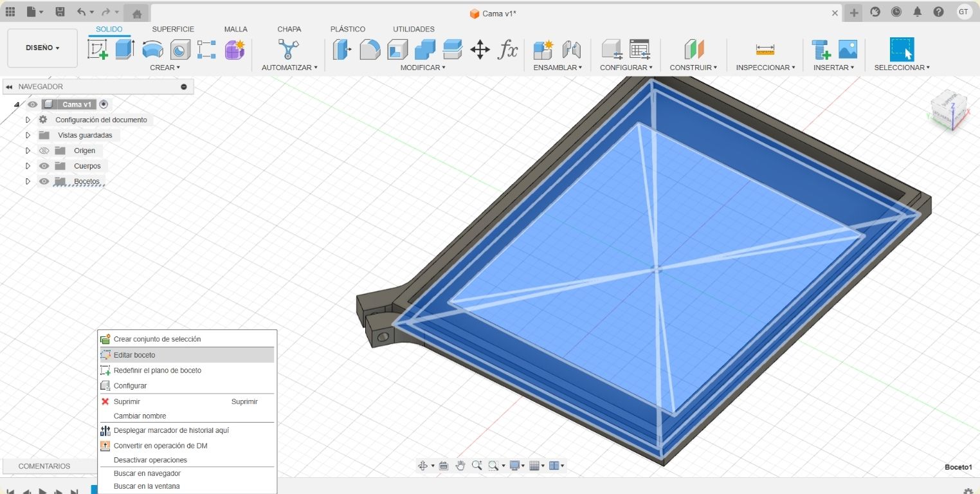Open the Extensions icon in the top bar
The height and width of the screenshot is (494, 980).
875,12
